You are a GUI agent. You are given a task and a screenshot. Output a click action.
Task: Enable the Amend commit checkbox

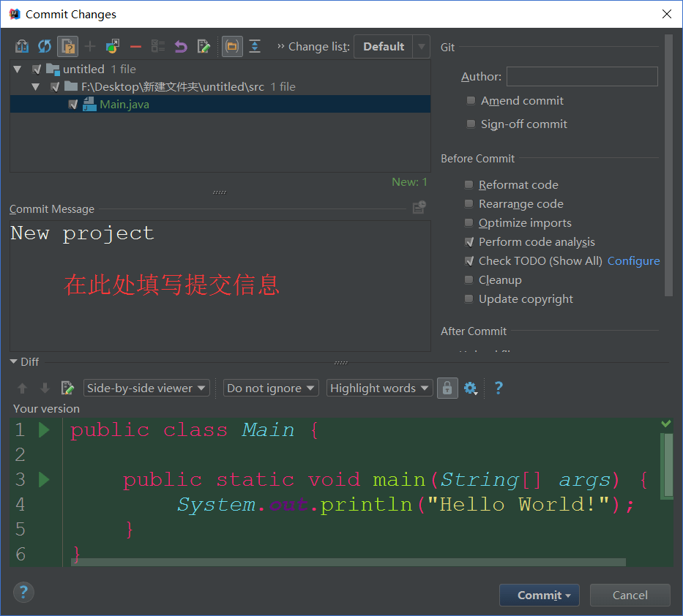(x=471, y=101)
